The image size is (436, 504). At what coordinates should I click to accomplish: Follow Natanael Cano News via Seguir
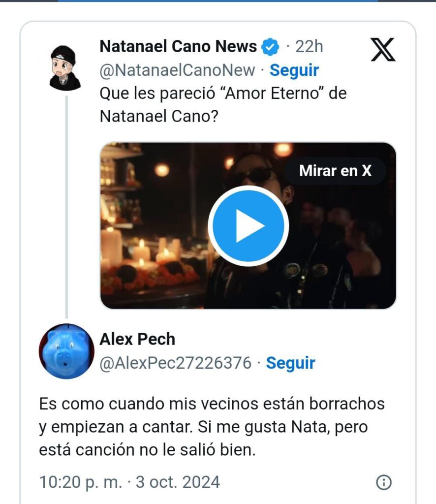pyautogui.click(x=294, y=70)
